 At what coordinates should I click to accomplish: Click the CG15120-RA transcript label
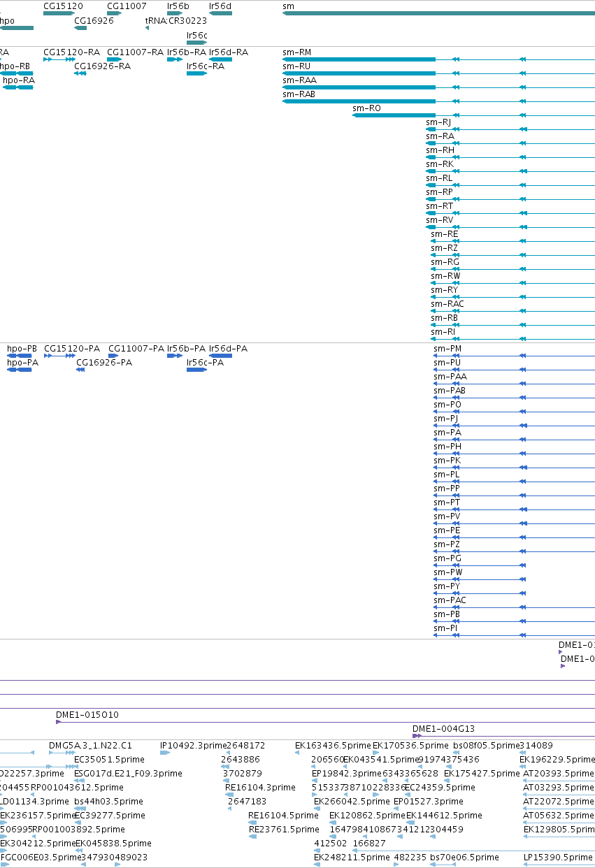click(71, 52)
